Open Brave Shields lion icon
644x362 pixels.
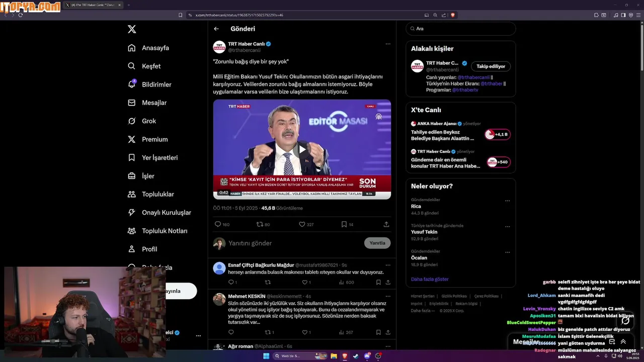[x=453, y=15]
